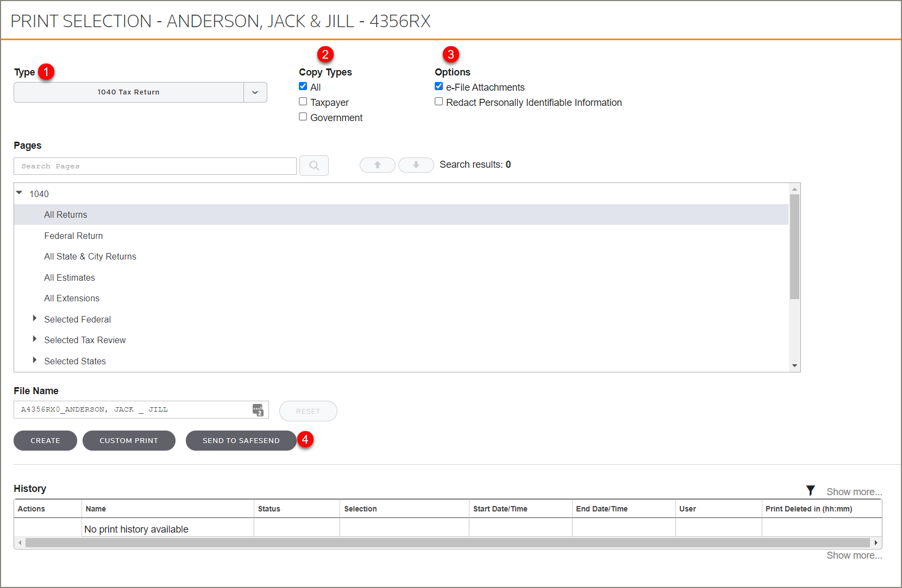The width and height of the screenshot is (902, 588).
Task: Click the numbering icon inside File Name field
Action: click(258, 410)
